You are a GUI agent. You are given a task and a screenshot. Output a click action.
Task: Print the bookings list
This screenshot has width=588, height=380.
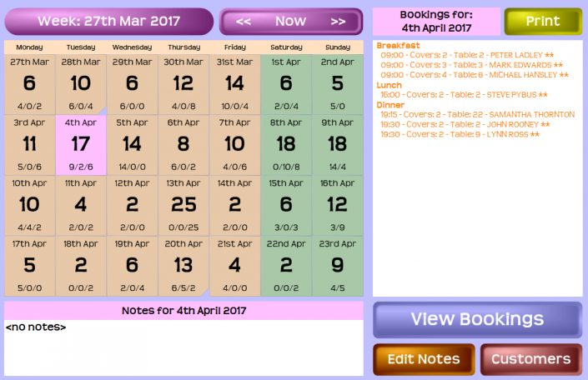click(543, 22)
